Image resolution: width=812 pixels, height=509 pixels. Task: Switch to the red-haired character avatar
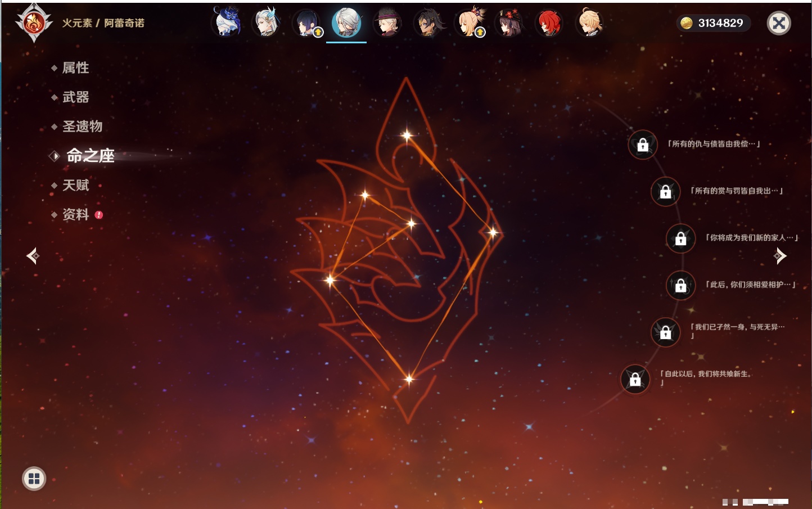[x=548, y=24]
